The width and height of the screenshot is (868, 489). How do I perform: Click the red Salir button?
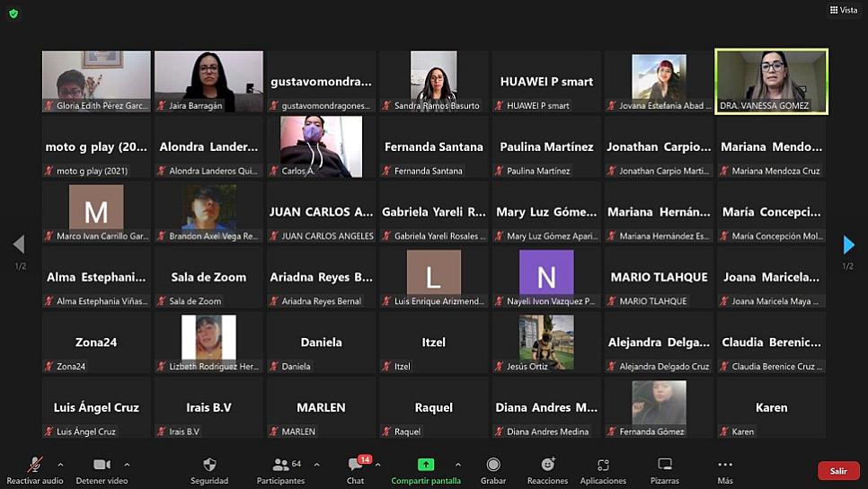pyautogui.click(x=837, y=471)
